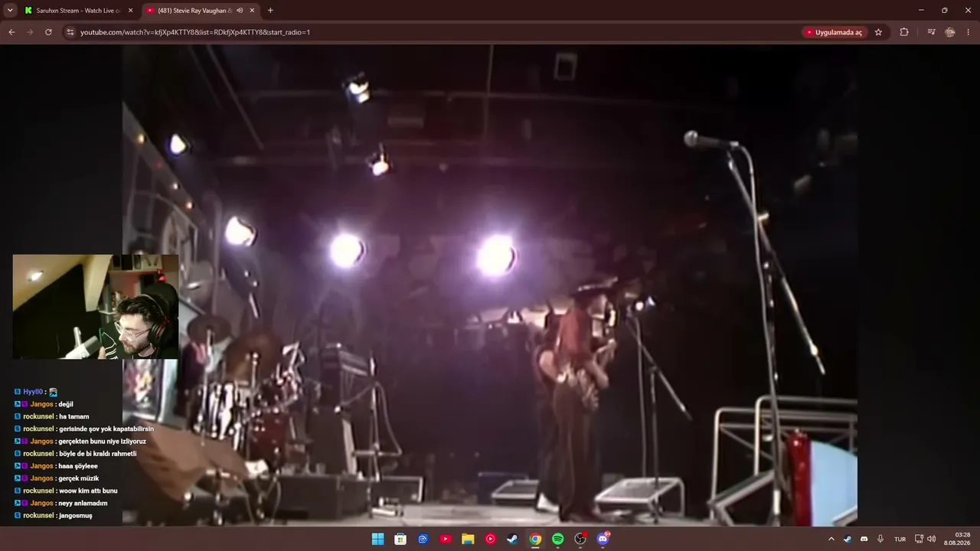Open a new browser tab

pos(270,11)
